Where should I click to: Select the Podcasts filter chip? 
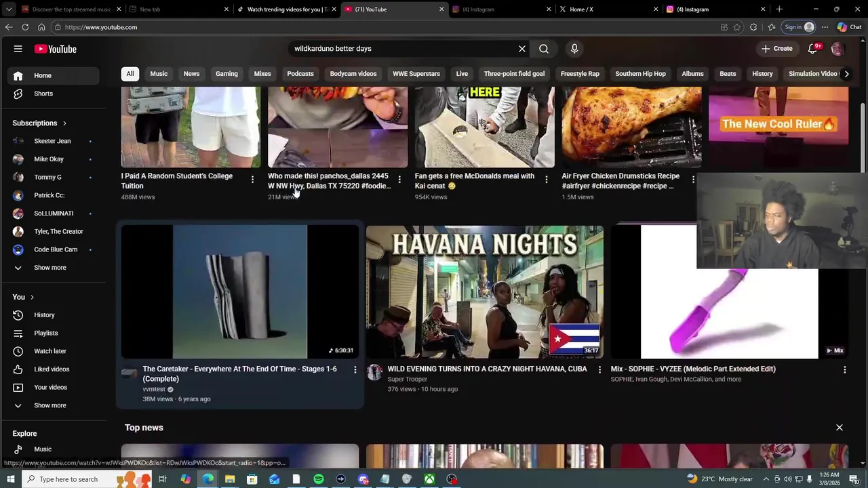click(x=300, y=74)
